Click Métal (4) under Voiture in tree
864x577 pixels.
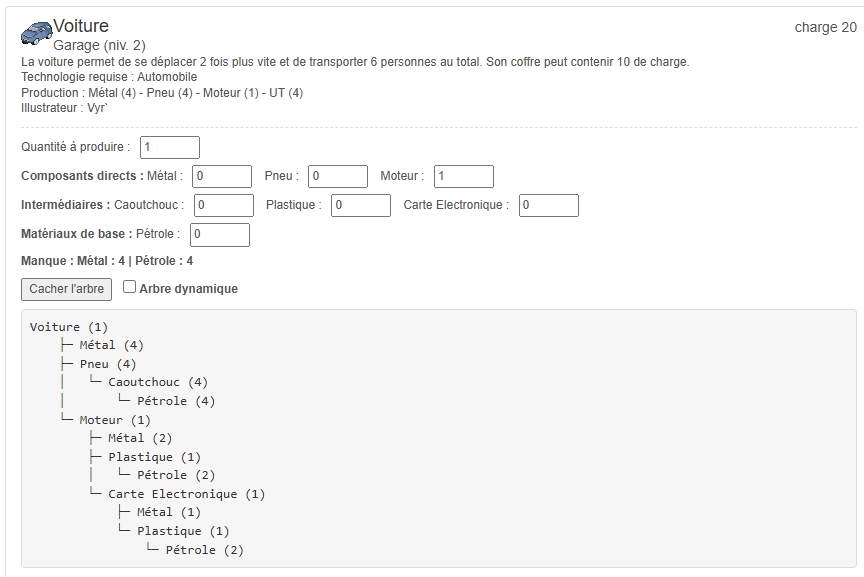point(111,345)
